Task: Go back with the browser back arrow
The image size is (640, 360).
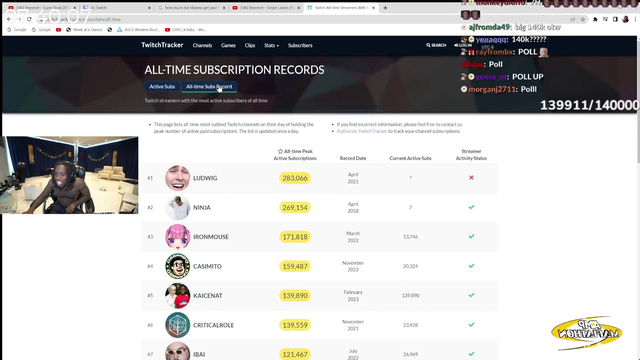Action: point(9,19)
